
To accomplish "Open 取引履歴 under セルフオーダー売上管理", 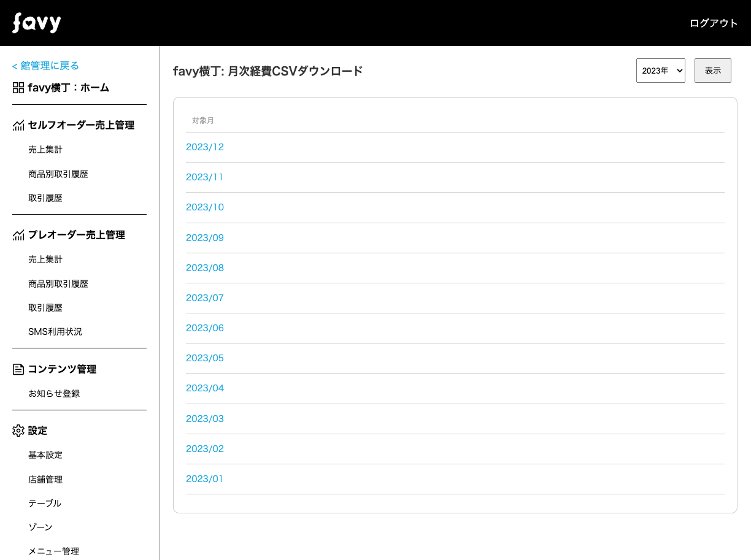I will [x=45, y=198].
